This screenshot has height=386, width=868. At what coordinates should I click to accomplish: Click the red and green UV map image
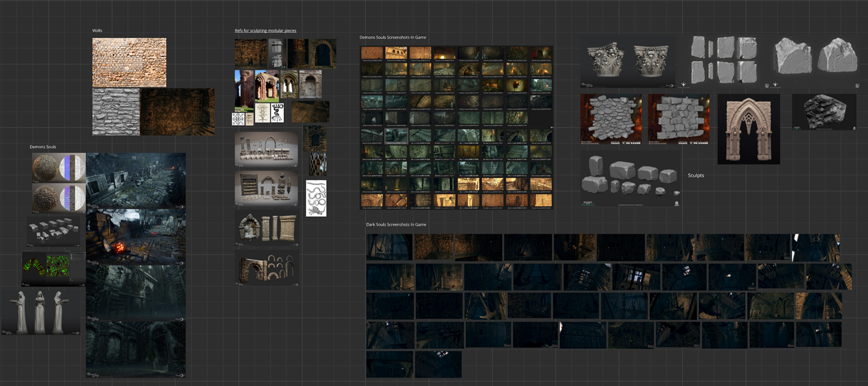coord(54,268)
